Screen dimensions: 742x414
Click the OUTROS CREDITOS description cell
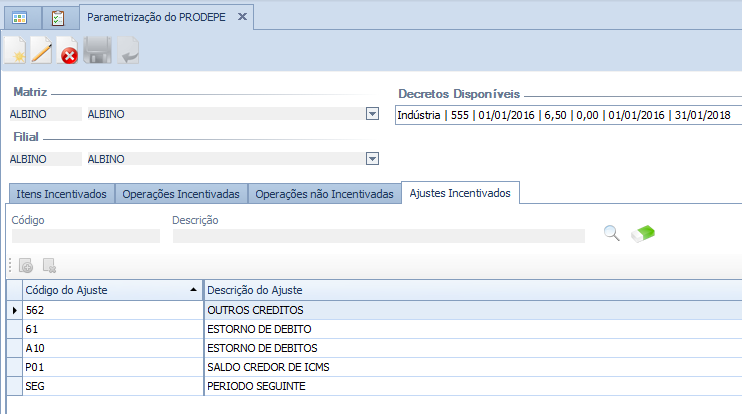pyautogui.click(x=473, y=310)
